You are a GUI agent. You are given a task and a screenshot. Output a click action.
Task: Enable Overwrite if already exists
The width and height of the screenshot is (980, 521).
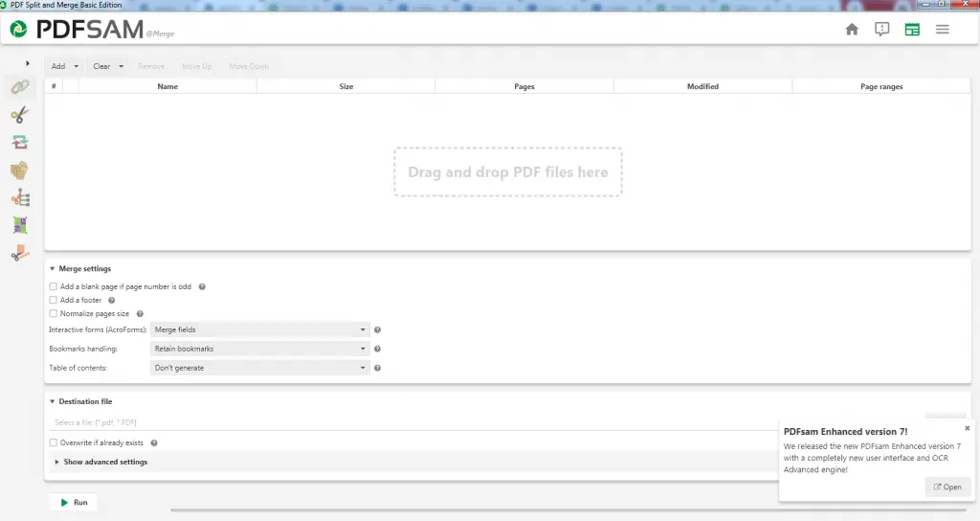coord(54,442)
